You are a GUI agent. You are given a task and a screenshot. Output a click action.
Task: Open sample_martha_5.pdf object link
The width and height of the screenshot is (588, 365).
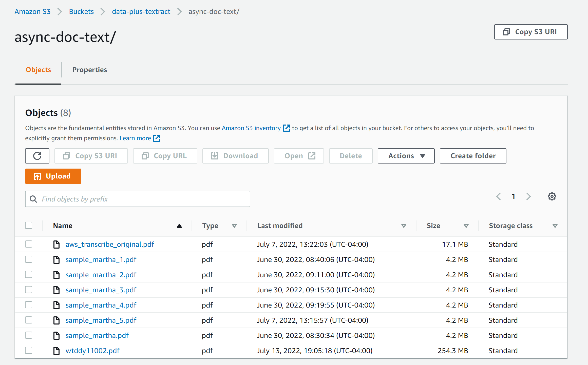pyautogui.click(x=101, y=320)
